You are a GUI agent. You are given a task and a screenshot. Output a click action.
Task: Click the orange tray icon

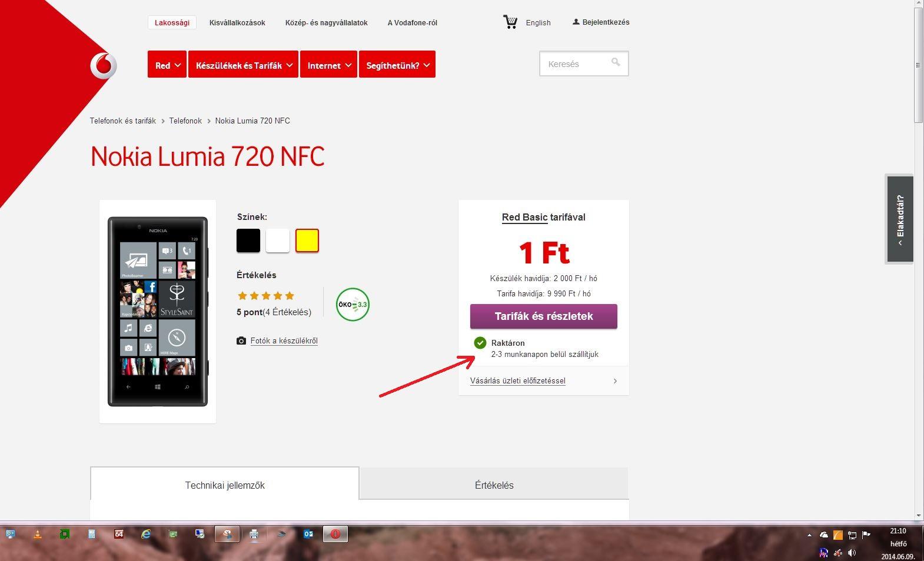coord(837,535)
